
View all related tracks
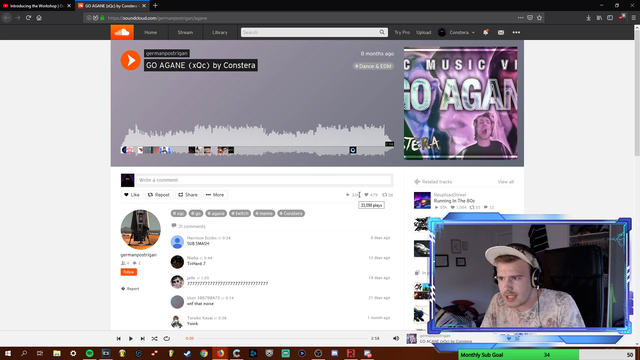[506, 182]
